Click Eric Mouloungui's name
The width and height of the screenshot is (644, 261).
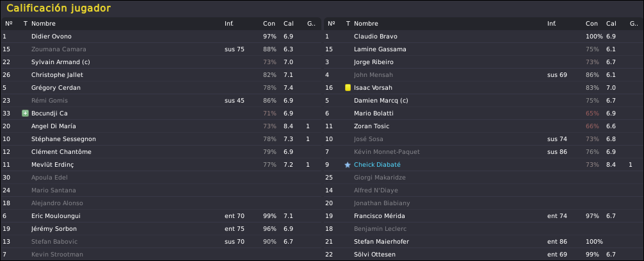tap(56, 216)
